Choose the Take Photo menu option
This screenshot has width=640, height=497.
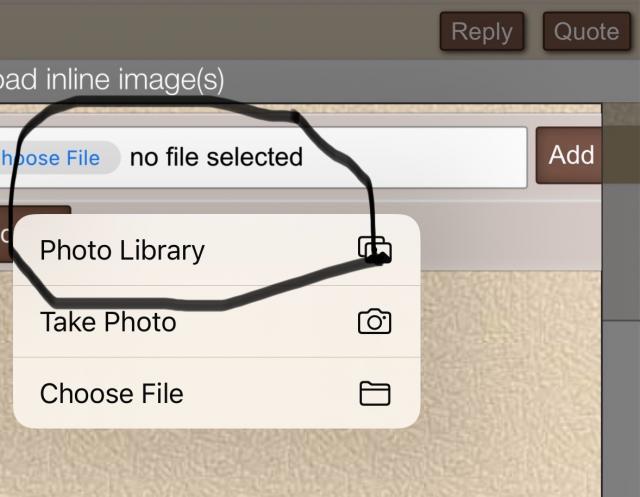point(108,322)
